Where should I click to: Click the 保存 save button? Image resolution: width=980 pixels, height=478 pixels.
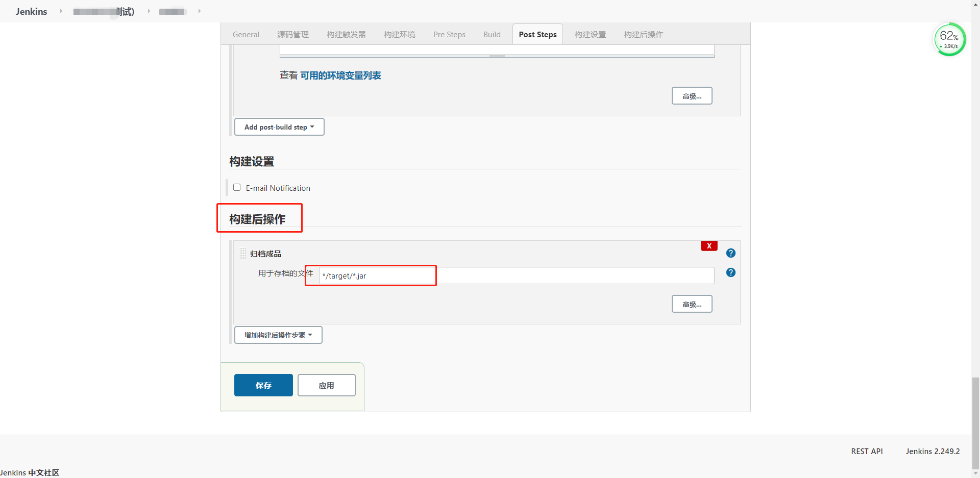(x=263, y=385)
